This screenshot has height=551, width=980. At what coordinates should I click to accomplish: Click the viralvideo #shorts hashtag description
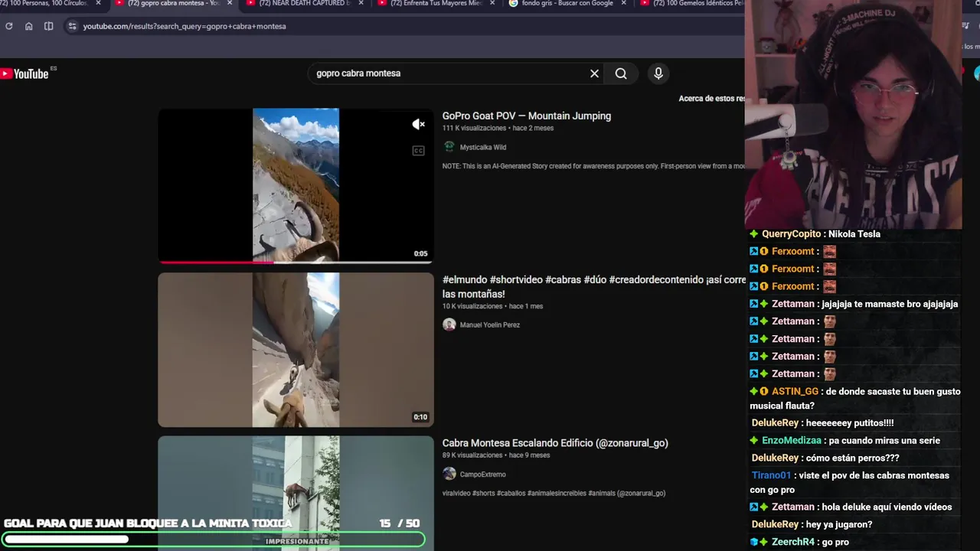click(x=554, y=494)
